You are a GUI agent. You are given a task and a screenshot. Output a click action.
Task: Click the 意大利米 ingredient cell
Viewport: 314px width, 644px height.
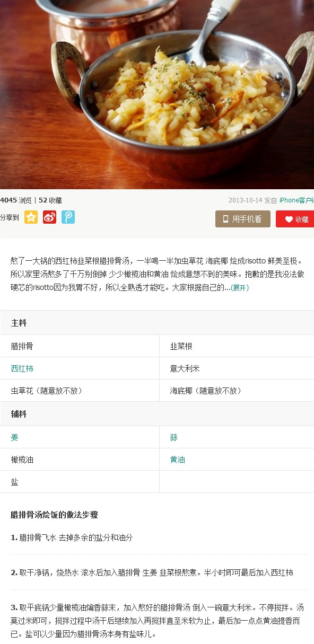(237, 368)
